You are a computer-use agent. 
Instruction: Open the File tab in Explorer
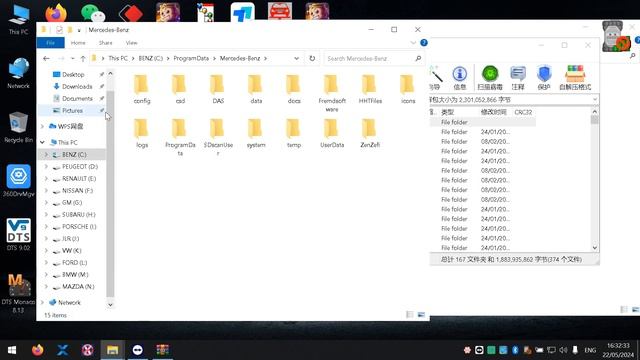coord(51,42)
